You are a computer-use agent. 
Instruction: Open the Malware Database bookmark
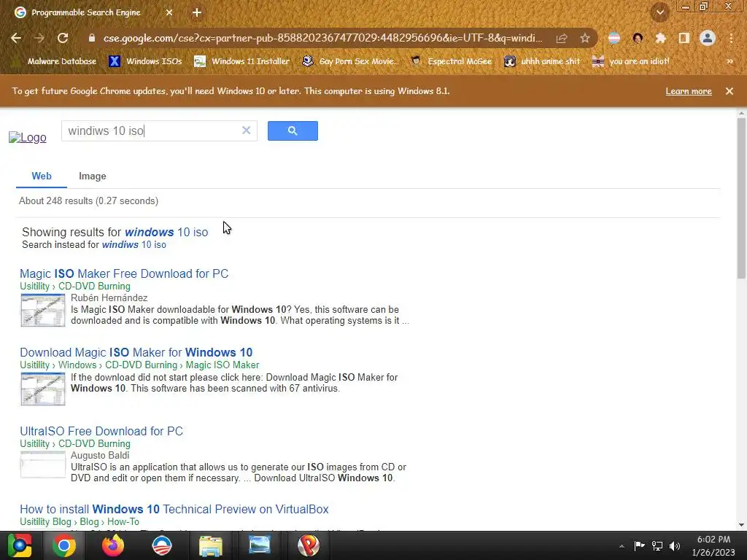[x=55, y=61]
